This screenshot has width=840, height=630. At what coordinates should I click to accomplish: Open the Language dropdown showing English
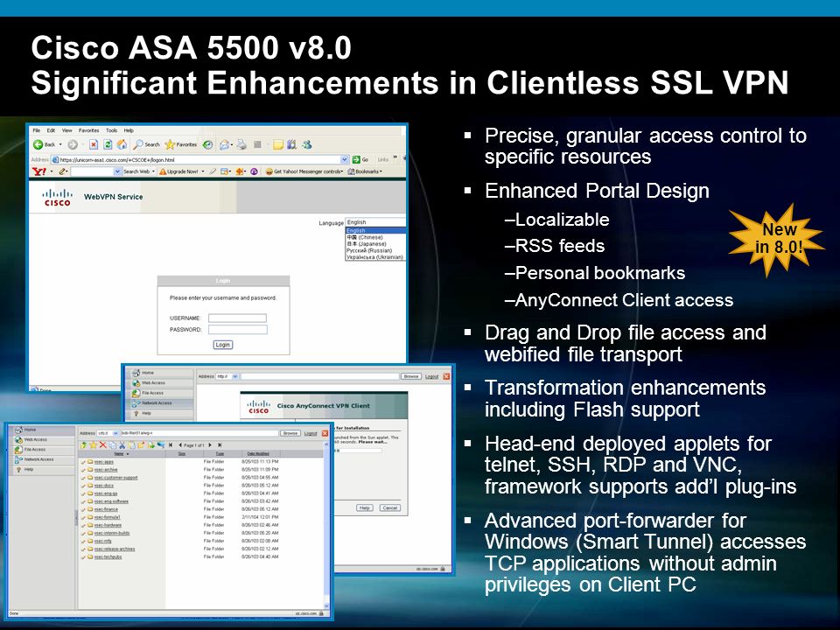[x=375, y=221]
